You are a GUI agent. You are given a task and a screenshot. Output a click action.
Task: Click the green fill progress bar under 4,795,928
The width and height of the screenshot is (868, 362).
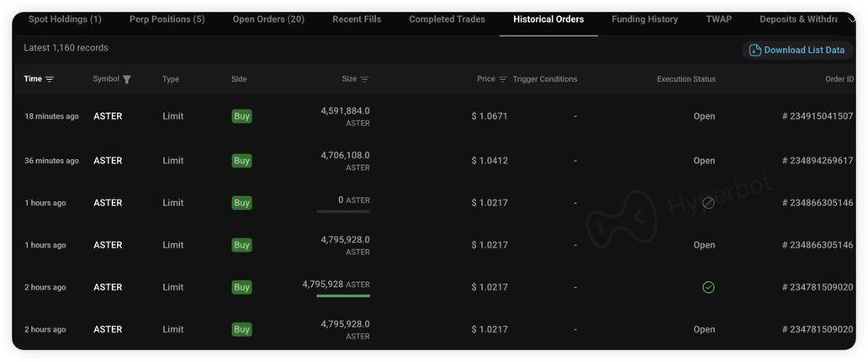point(343,295)
